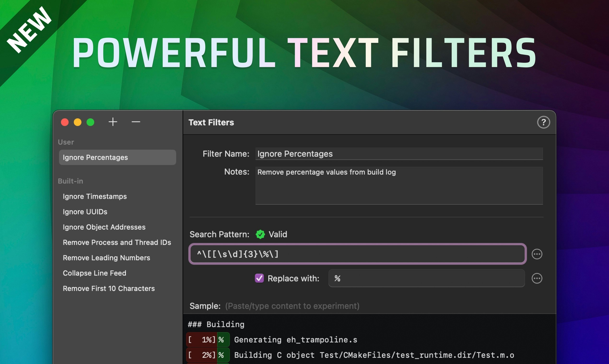Viewport: 609px width, 364px height.
Task: Minimize window with the yellow button
Action: pyautogui.click(x=78, y=122)
